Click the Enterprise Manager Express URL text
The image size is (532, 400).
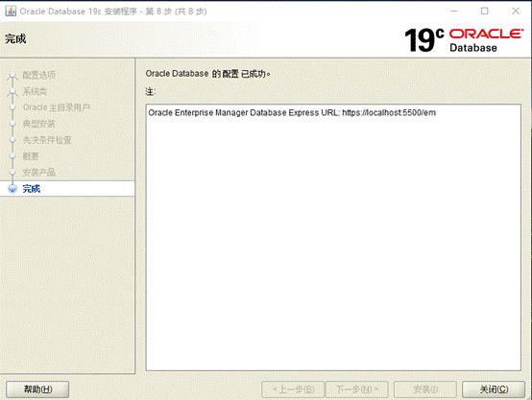pos(292,112)
